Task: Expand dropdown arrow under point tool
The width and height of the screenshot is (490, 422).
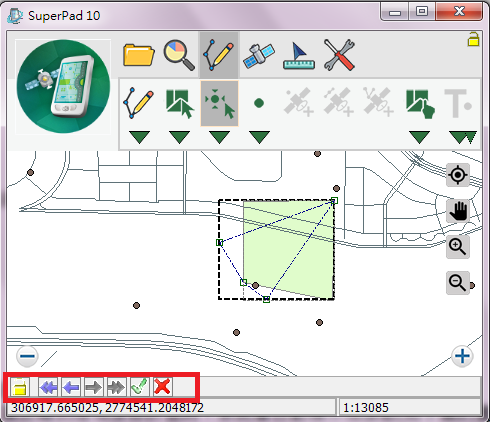Action: 259,137
